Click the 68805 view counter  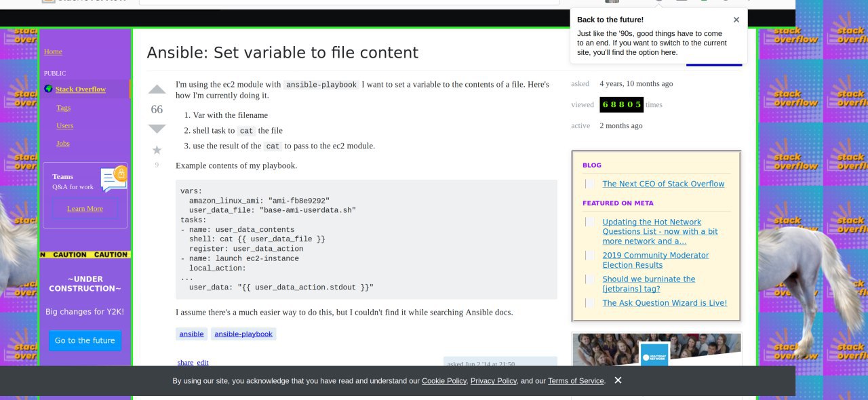621,104
